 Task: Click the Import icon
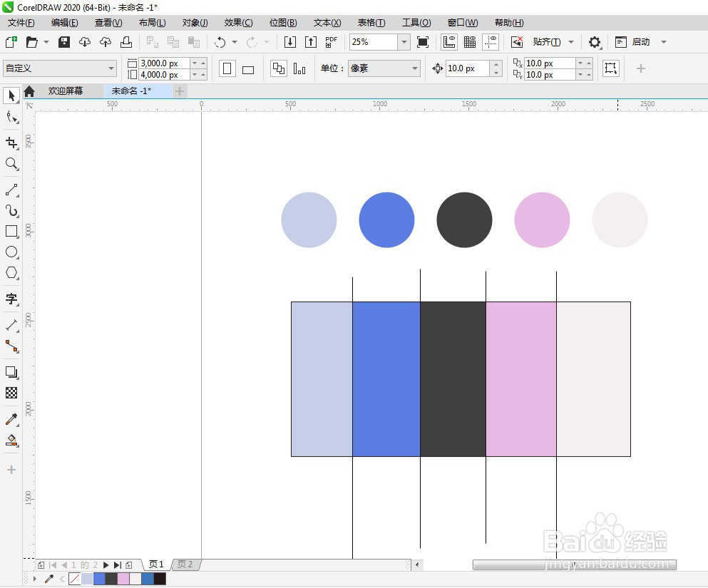pyautogui.click(x=290, y=42)
